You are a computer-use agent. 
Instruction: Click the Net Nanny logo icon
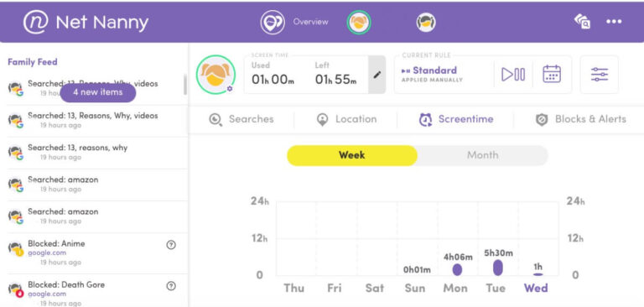click(36, 22)
